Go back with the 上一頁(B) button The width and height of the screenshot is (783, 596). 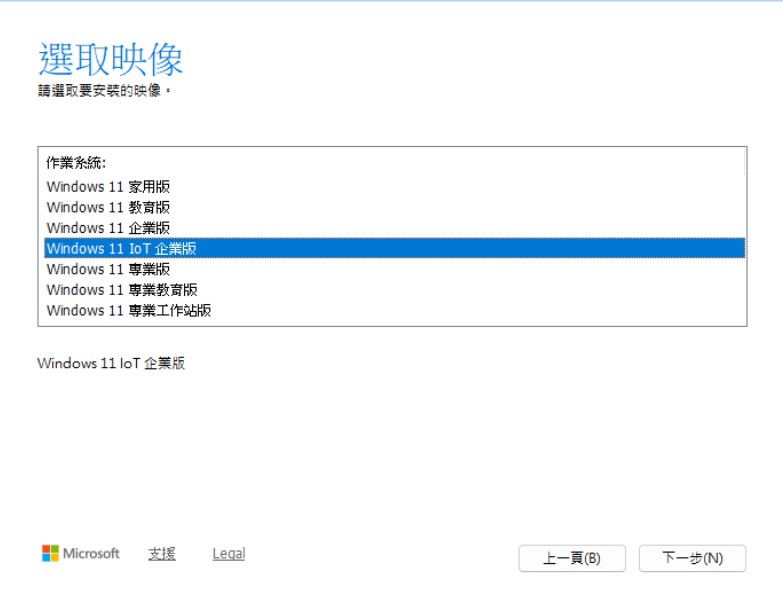pyautogui.click(x=572, y=558)
